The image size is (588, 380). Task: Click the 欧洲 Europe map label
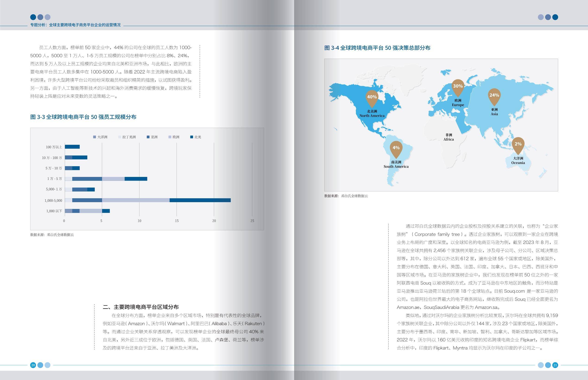click(x=458, y=103)
